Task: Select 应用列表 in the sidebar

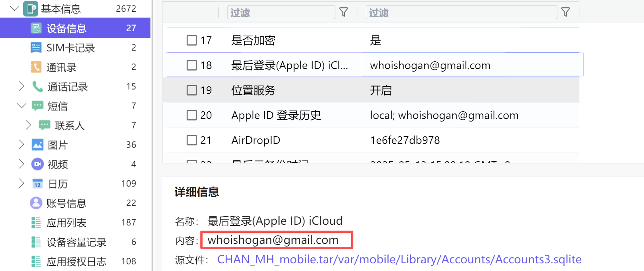Action: point(66,223)
